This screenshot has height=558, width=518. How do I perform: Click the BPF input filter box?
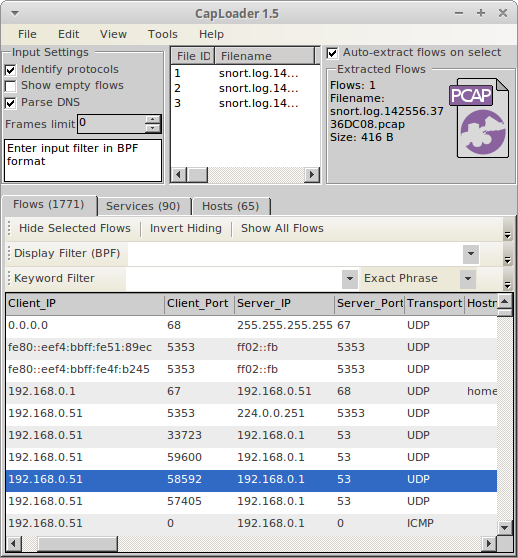pyautogui.click(x=83, y=160)
